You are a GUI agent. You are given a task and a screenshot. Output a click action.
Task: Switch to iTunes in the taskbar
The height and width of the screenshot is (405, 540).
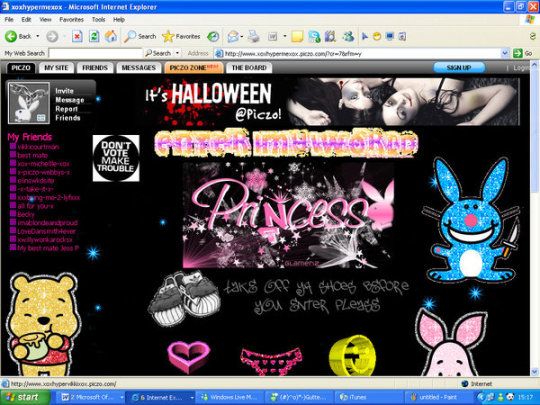(x=368, y=397)
